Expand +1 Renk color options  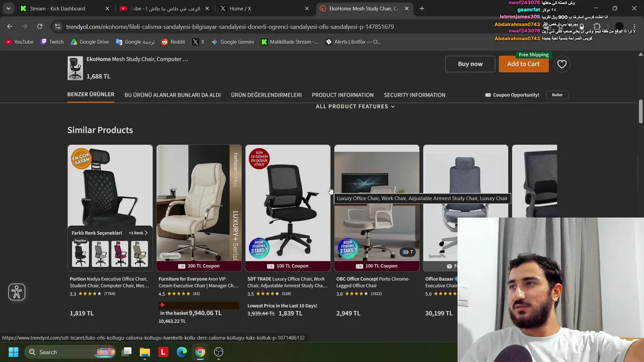(138, 233)
